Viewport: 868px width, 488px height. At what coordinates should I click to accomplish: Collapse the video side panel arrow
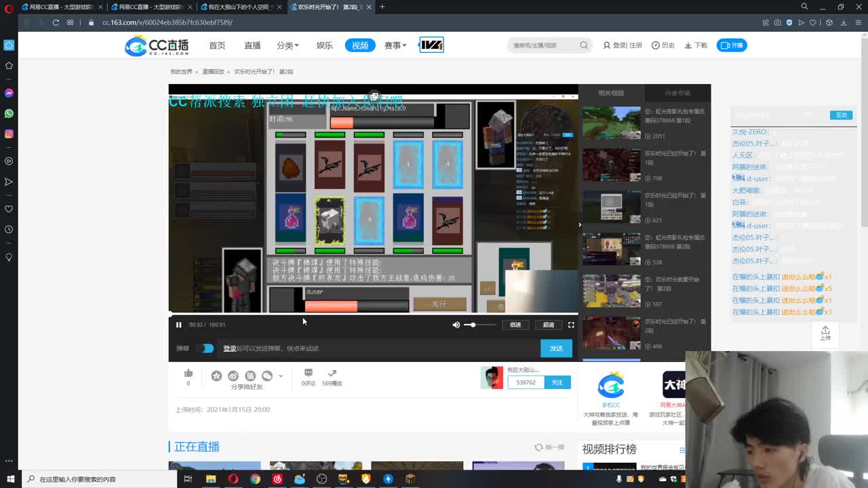click(x=579, y=225)
